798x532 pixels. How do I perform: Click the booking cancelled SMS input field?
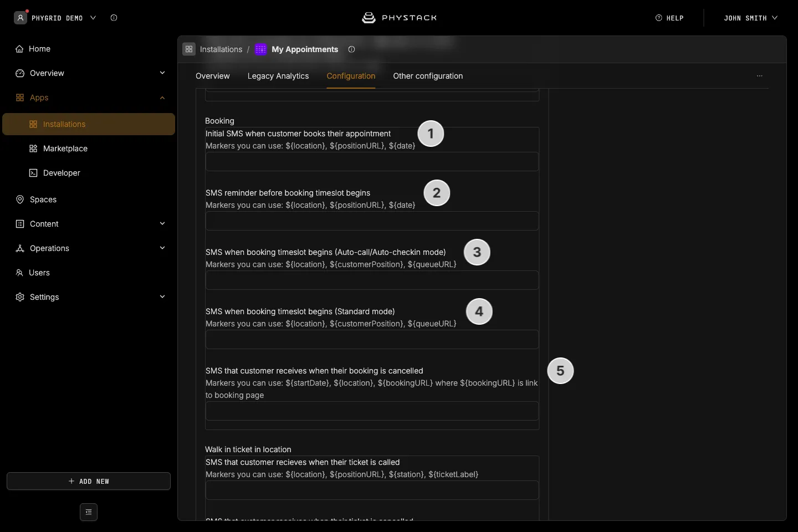tap(372, 411)
